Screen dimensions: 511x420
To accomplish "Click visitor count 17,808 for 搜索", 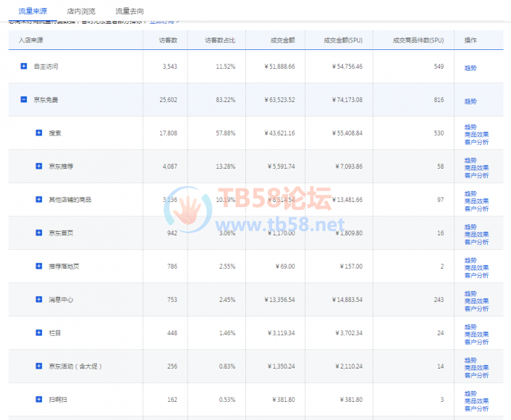I will (x=168, y=133).
